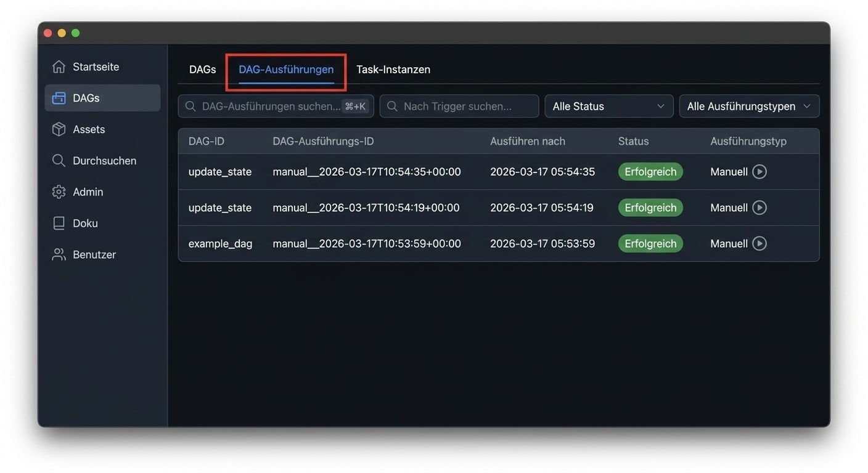Switch to the DAGs tab
868x473 pixels.
pos(203,70)
